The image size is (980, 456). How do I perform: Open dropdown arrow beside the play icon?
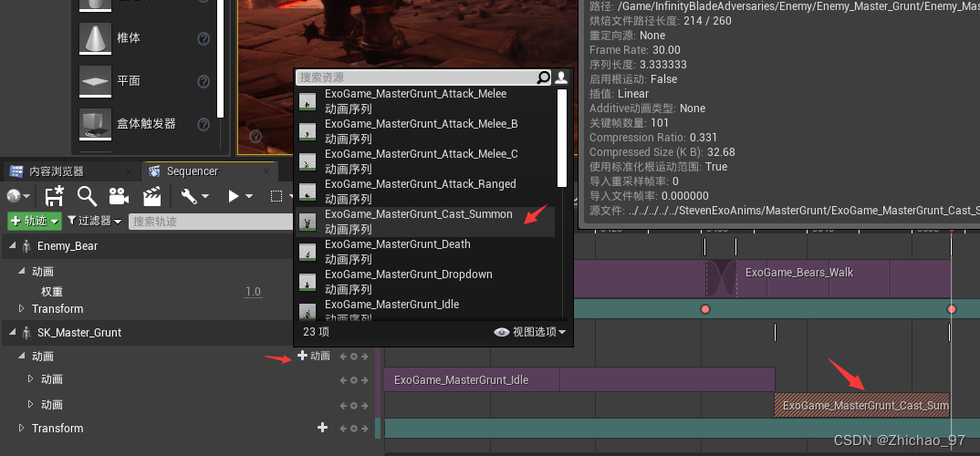[249, 196]
